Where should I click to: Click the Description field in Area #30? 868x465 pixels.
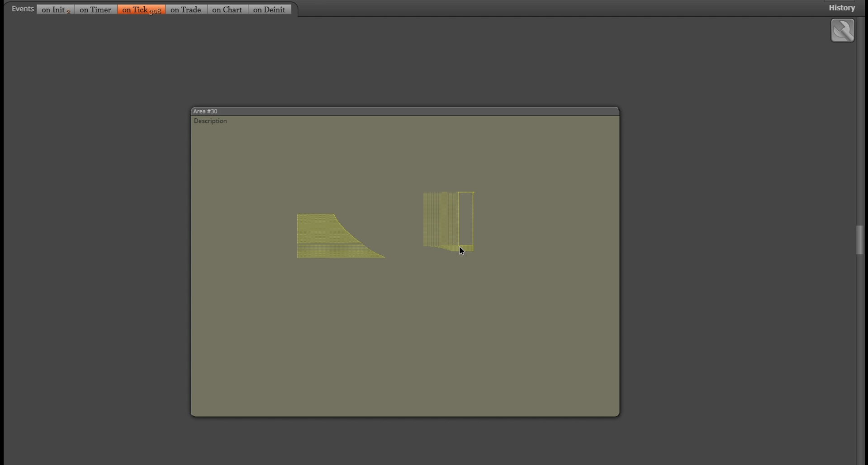click(210, 121)
